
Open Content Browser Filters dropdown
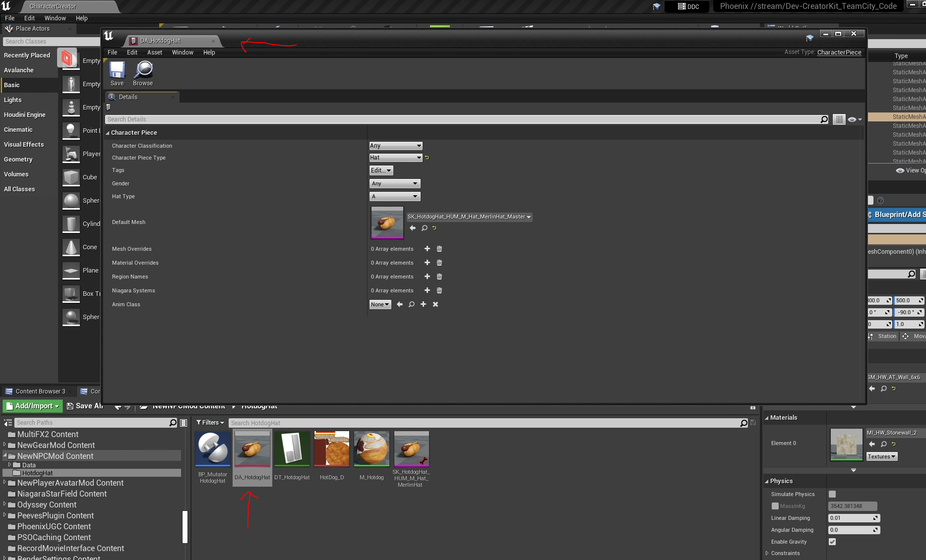point(210,423)
